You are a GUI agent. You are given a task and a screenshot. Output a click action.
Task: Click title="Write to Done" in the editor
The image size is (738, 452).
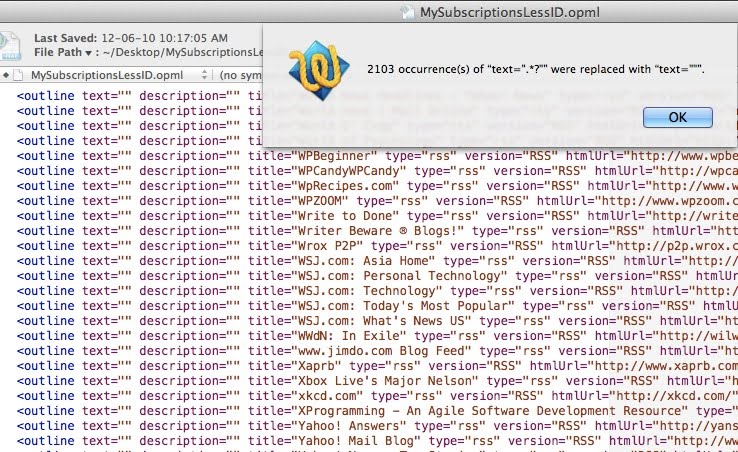coord(324,216)
